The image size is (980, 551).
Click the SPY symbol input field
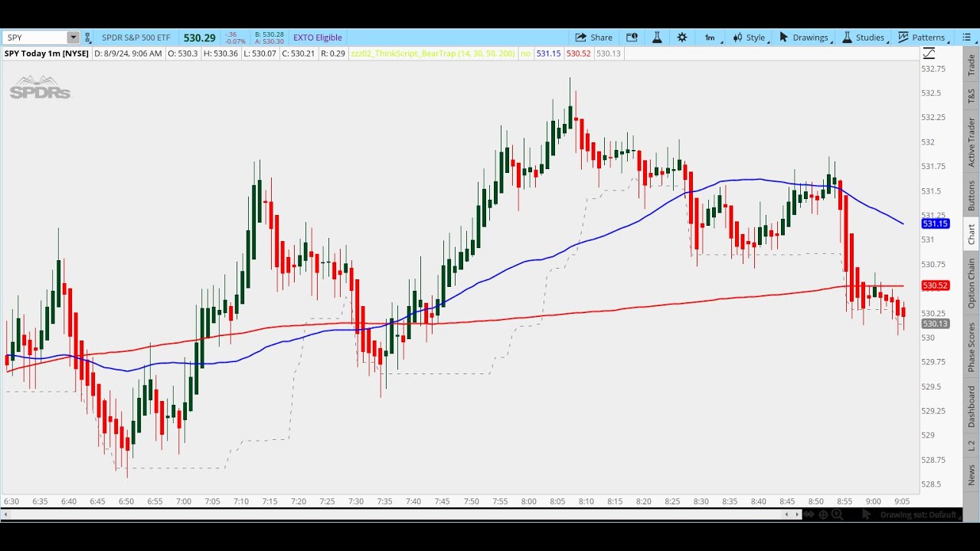[x=35, y=37]
